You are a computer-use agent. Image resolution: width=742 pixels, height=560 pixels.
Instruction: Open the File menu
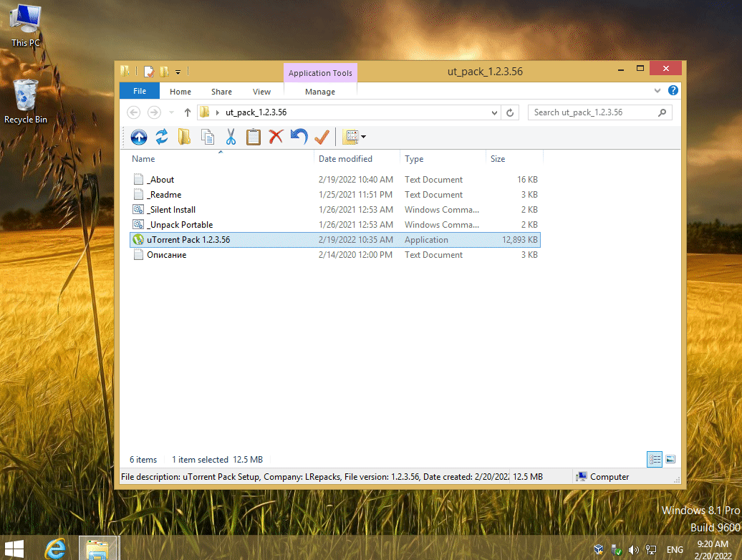click(x=140, y=91)
